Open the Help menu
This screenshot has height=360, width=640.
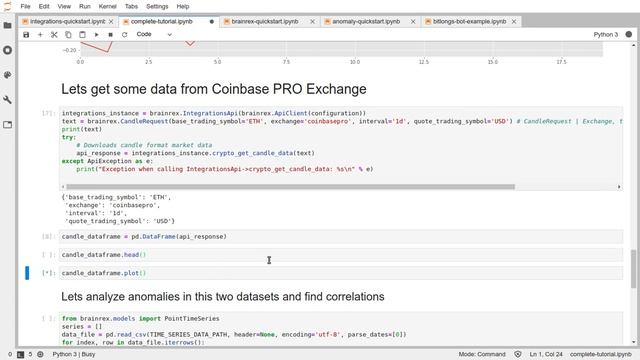pyautogui.click(x=182, y=7)
